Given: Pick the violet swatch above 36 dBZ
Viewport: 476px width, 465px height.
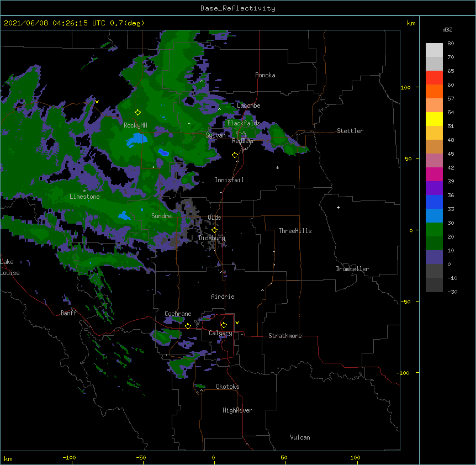Looking at the screenshot, I should [x=434, y=188].
